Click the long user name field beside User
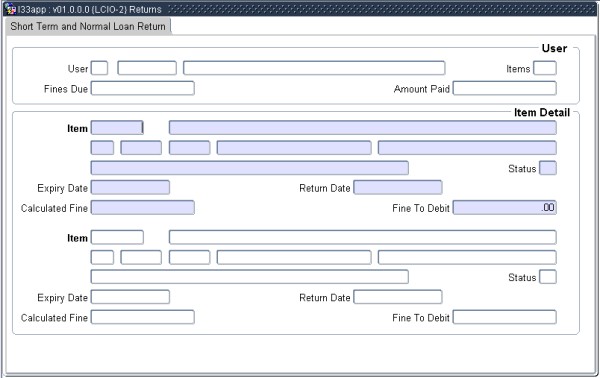Viewport: 600px width, 378px height. tap(314, 68)
